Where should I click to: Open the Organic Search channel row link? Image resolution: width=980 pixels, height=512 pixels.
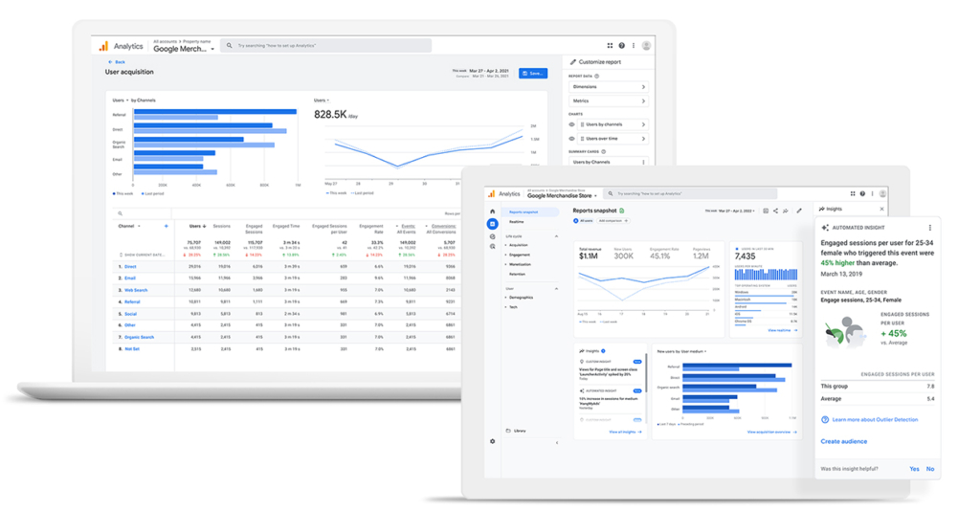coord(139,337)
